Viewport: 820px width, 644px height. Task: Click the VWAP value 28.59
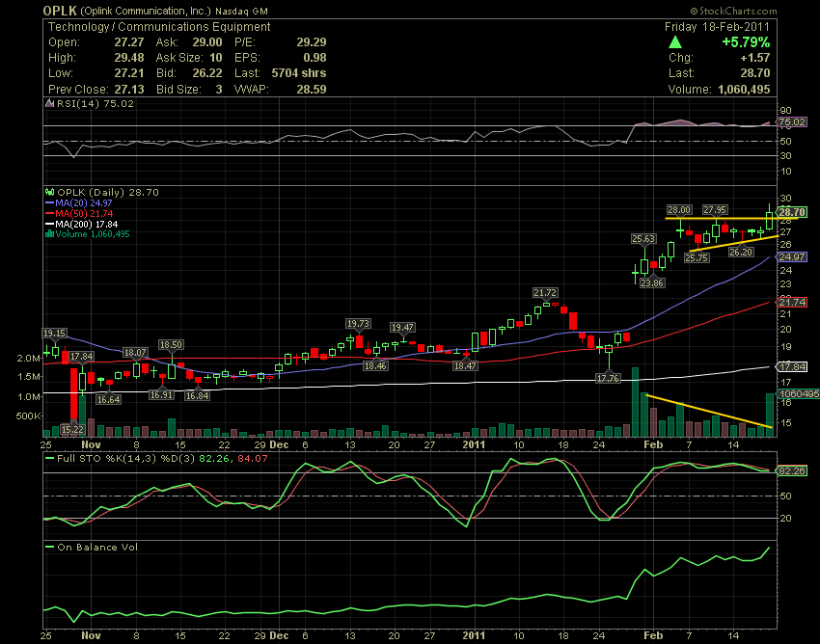click(312, 90)
